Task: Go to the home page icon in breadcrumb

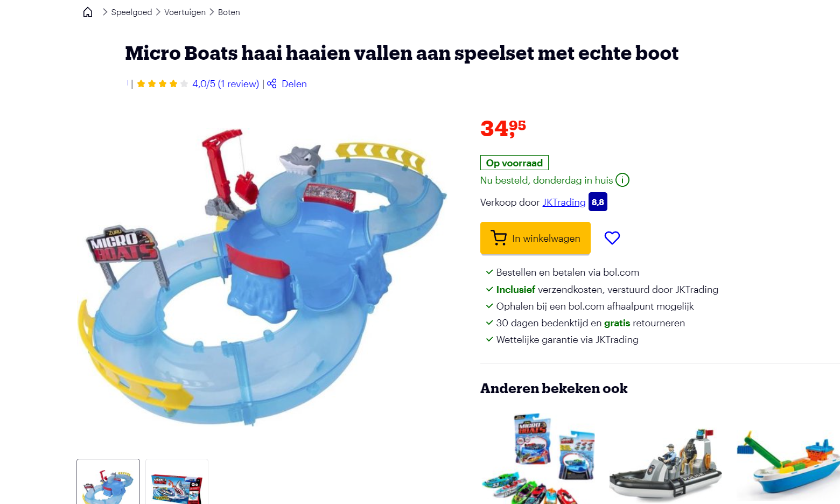Action: coord(88,12)
